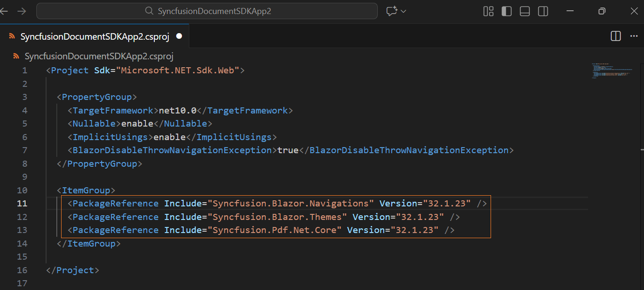Click the file icon in the breadcrumb bar
Screen dimensions: 644x290
click(x=16, y=56)
